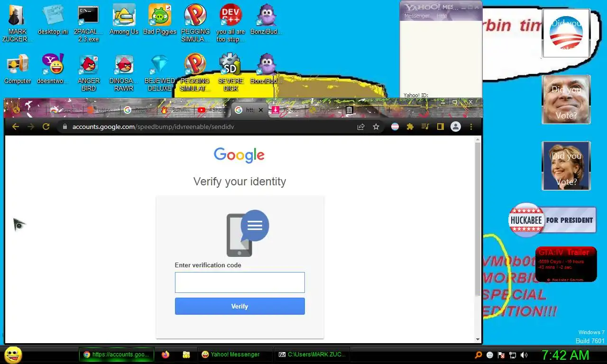
Task: Open a new browser tab
Action: [389, 110]
